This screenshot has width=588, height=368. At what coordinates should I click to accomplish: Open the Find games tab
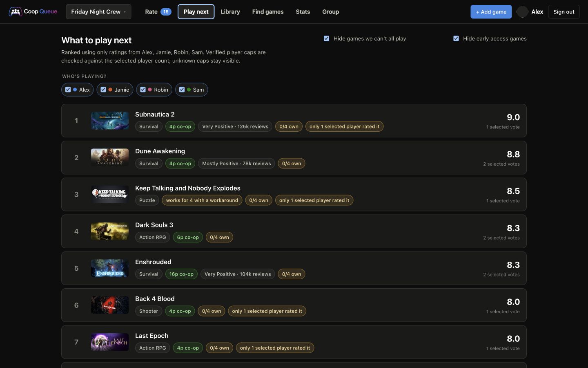(268, 11)
